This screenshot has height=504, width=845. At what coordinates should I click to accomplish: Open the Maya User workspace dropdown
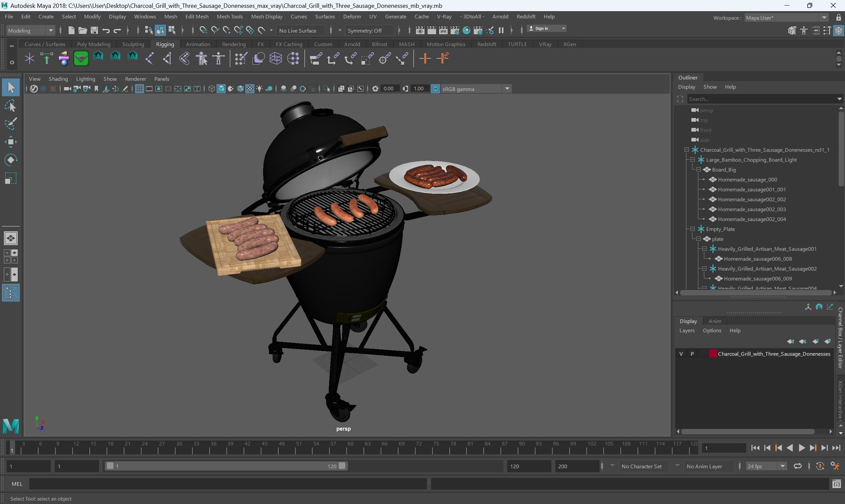[786, 18]
